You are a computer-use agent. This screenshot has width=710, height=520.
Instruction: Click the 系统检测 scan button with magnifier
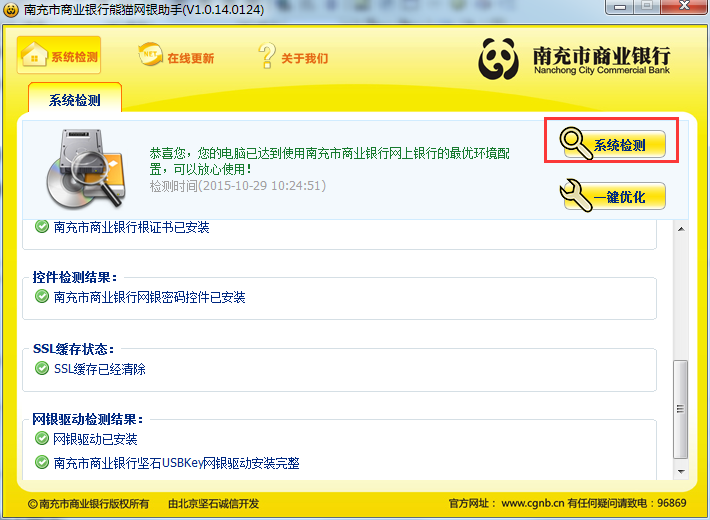tap(612, 144)
